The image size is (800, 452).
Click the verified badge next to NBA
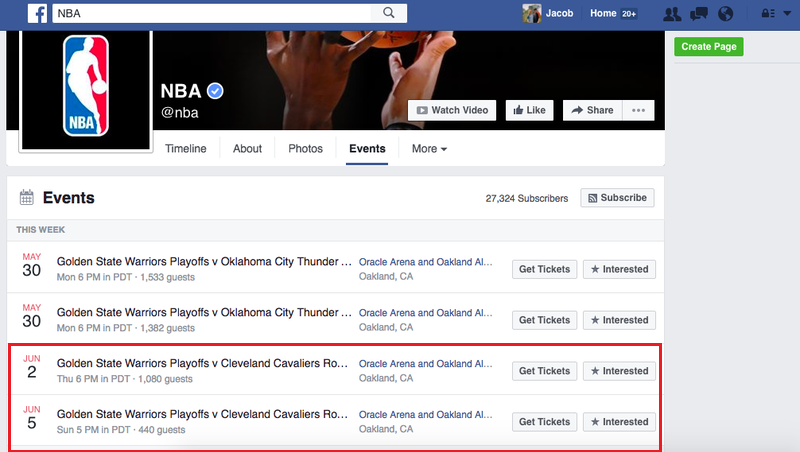[215, 91]
